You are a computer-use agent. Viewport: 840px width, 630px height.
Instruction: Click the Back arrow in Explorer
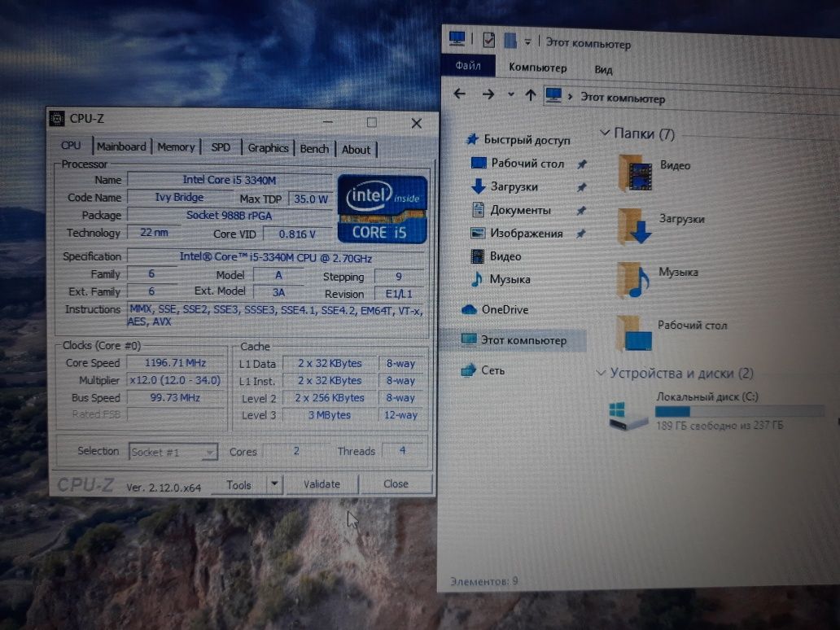click(x=460, y=94)
